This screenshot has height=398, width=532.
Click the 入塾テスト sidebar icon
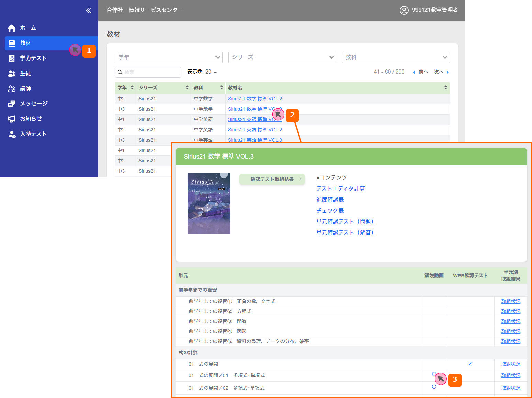pos(12,134)
